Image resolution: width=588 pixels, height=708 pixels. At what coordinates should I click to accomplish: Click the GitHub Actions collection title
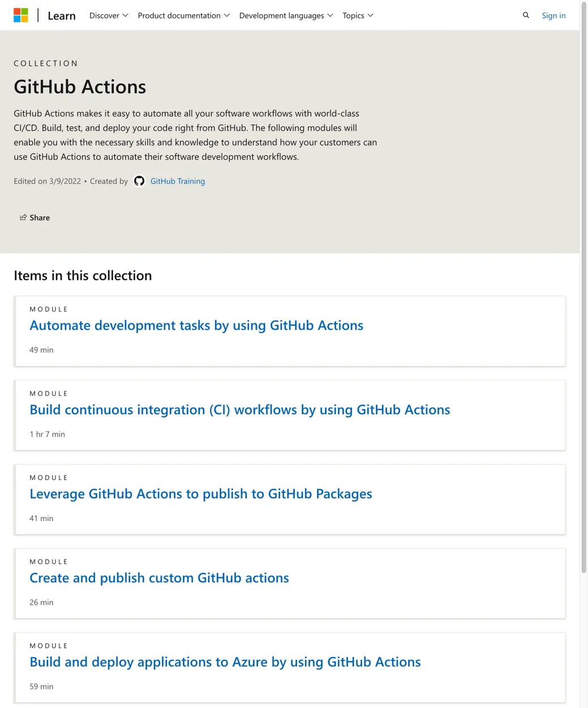coord(80,87)
